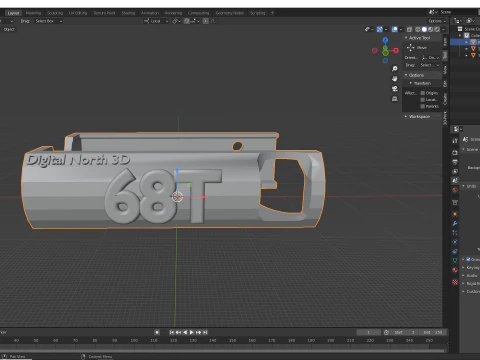Screen dimensions: 480x360
Task: Open the Particles properties tab icon
Action: (x=455, y=233)
